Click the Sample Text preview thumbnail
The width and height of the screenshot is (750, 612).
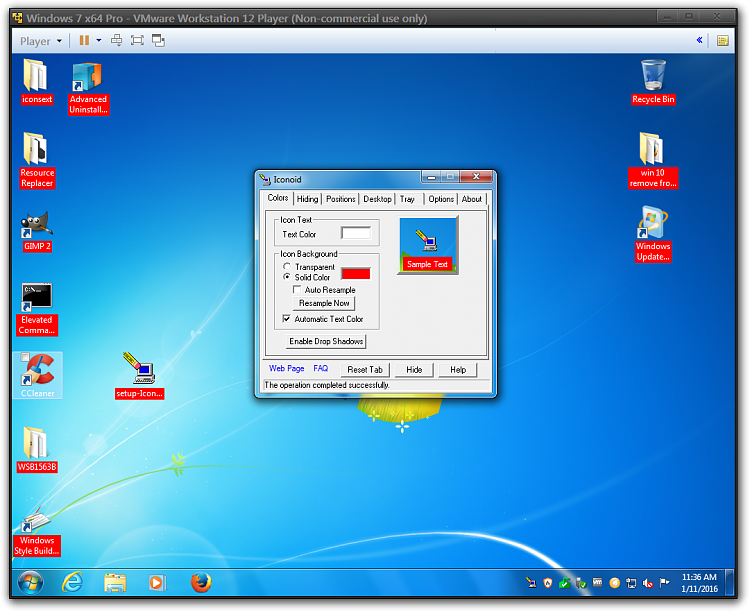(x=428, y=245)
